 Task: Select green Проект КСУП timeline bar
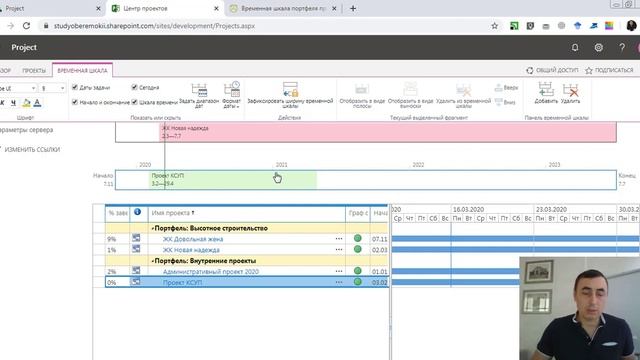(233, 180)
